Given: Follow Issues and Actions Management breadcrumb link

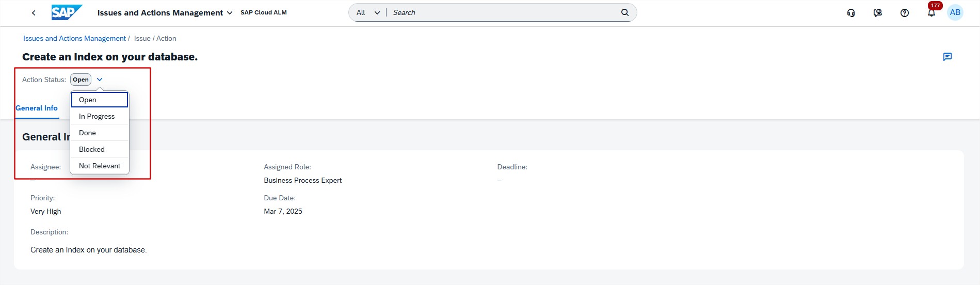Looking at the screenshot, I should [74, 38].
